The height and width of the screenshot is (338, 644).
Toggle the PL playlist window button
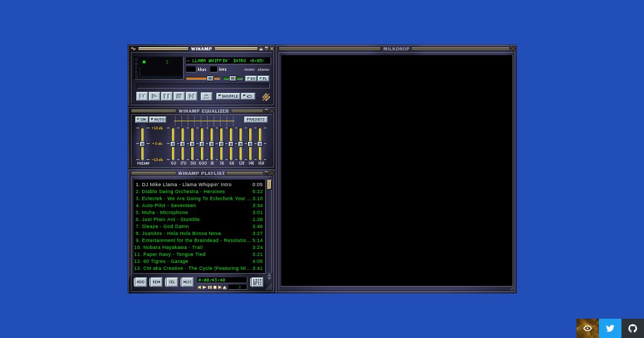(x=263, y=79)
